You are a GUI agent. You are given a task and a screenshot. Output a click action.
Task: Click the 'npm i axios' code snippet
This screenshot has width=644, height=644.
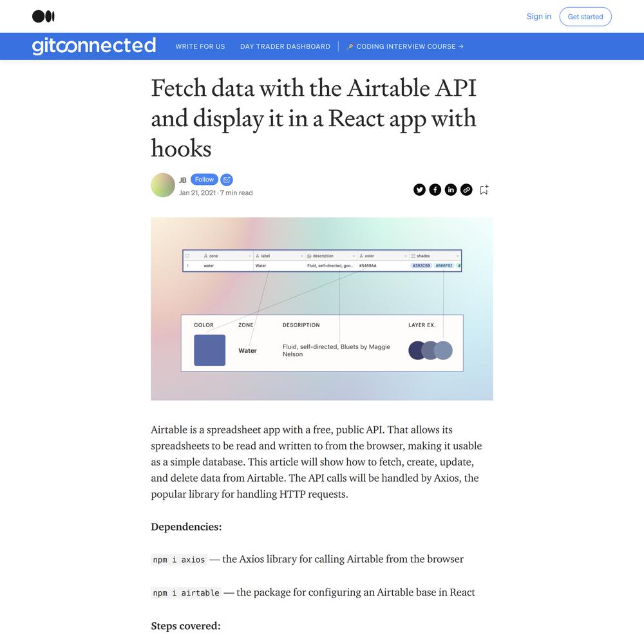coord(179,560)
